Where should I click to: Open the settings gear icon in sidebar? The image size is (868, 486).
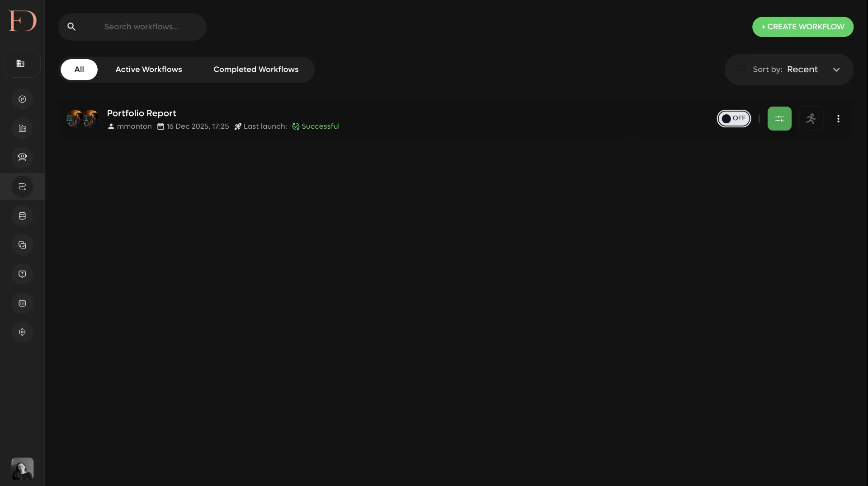tap(22, 332)
